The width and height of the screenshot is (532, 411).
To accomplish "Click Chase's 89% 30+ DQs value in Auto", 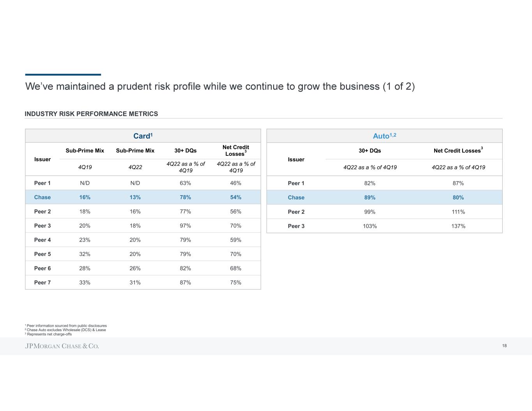I will tap(370, 198).
